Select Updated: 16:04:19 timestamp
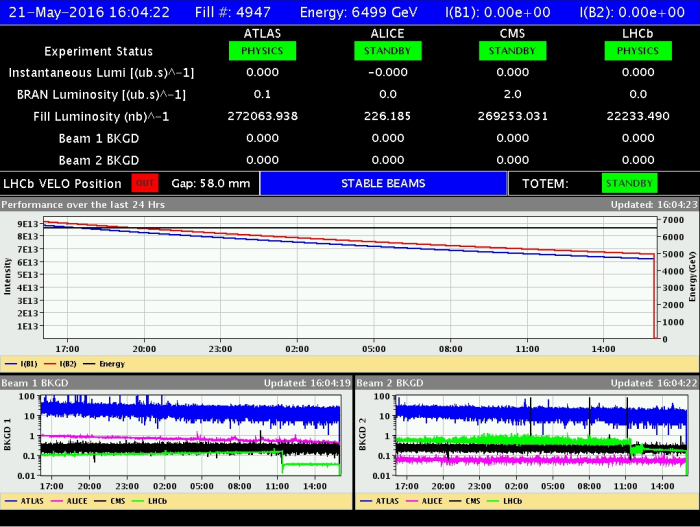The image size is (700, 527). tap(307, 383)
